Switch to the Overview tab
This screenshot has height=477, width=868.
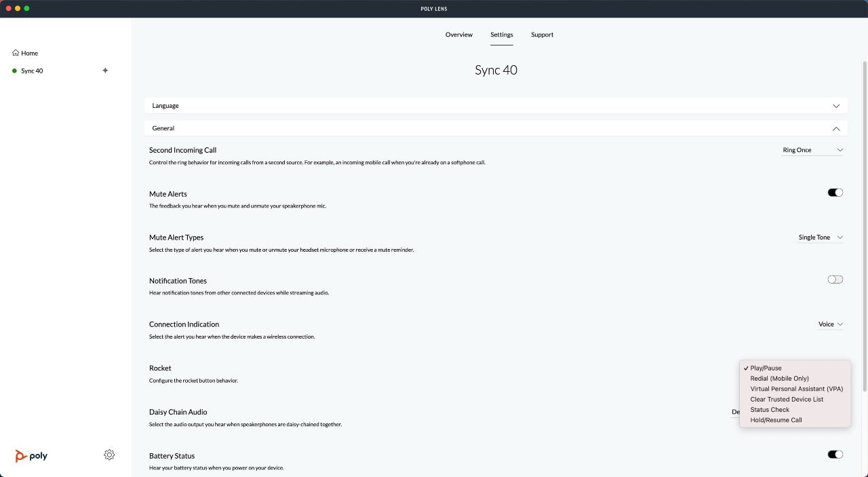pyautogui.click(x=458, y=35)
